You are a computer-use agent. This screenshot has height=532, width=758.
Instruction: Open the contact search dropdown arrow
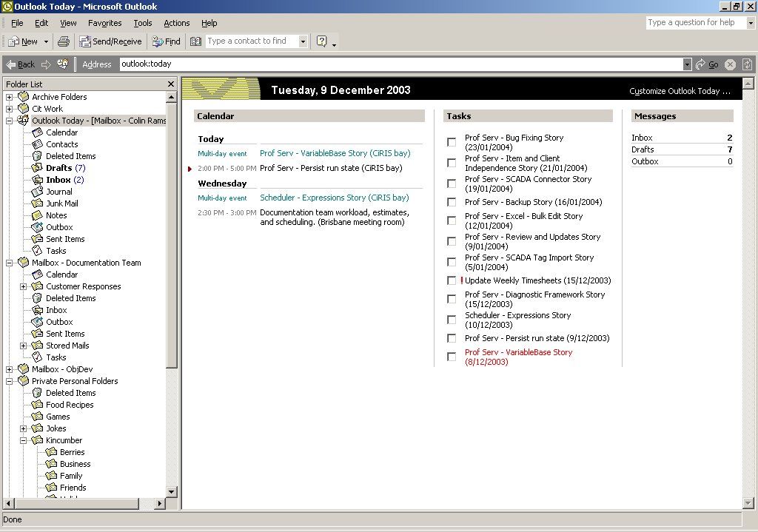point(303,41)
